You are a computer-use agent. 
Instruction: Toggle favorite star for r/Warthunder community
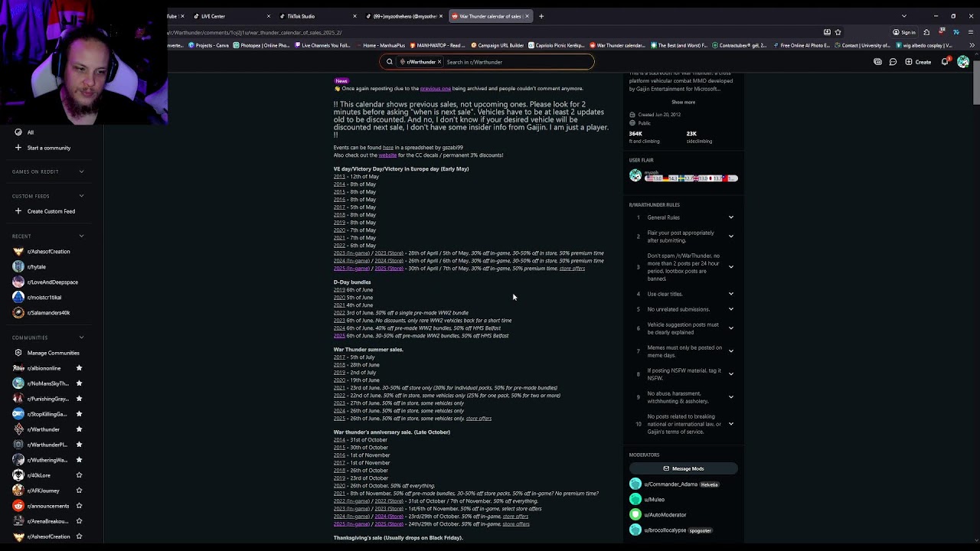[x=79, y=429]
